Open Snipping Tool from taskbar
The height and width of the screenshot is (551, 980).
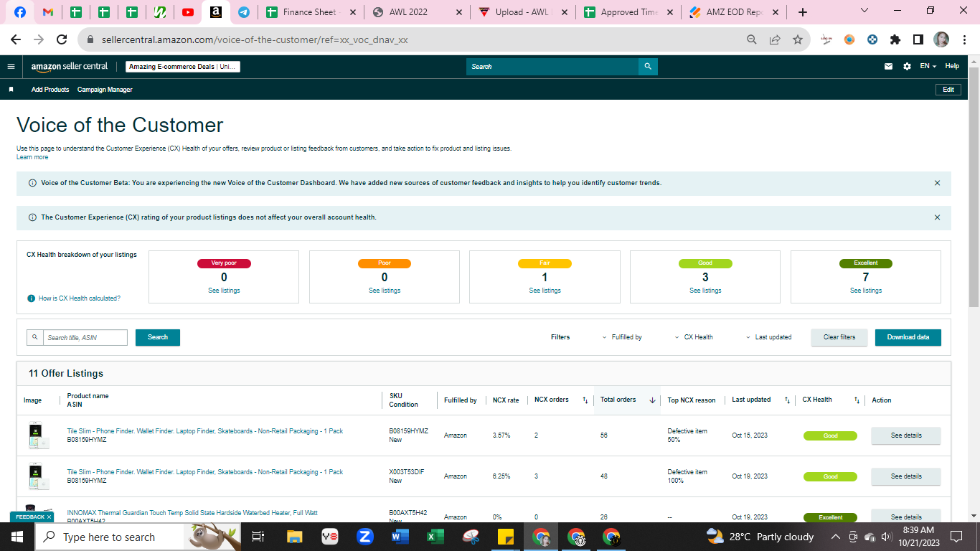pyautogui.click(x=471, y=537)
